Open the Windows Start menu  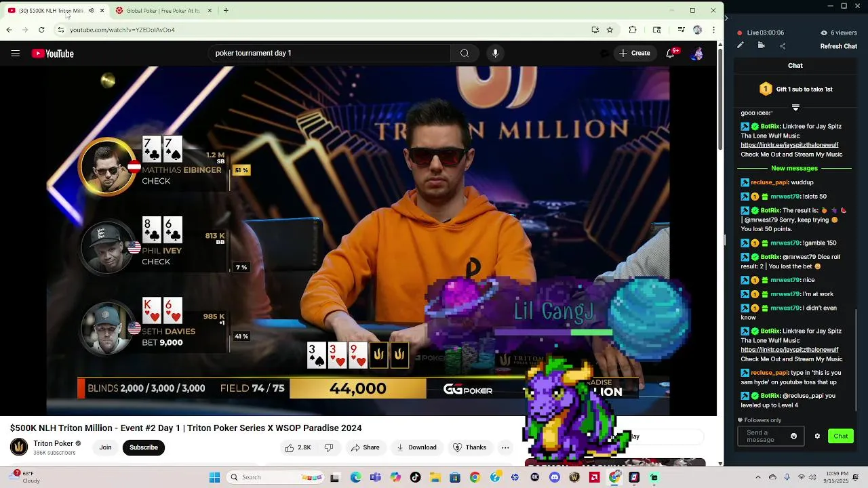click(x=214, y=477)
